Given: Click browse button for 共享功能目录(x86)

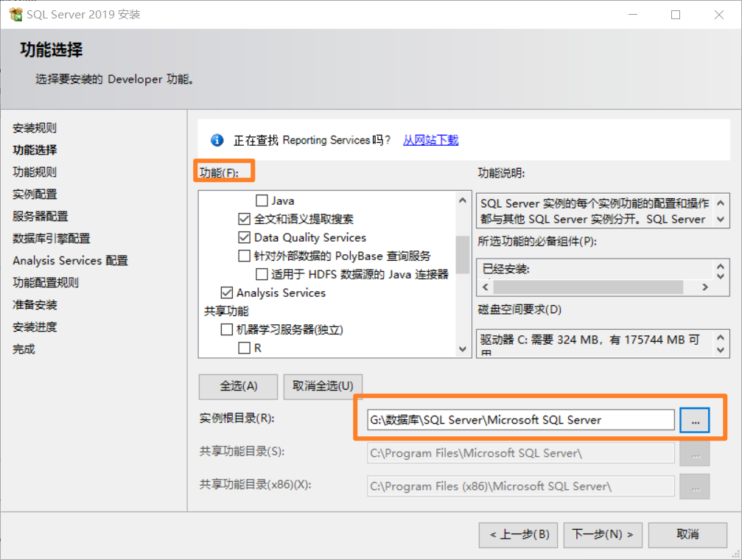Looking at the screenshot, I should [x=695, y=486].
